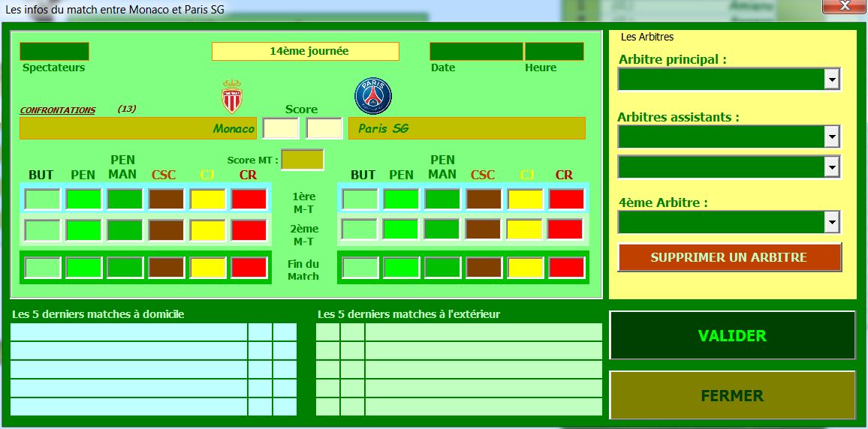
Task: Click Paris SG BUT box for 1ère M-T
Action: (x=360, y=199)
